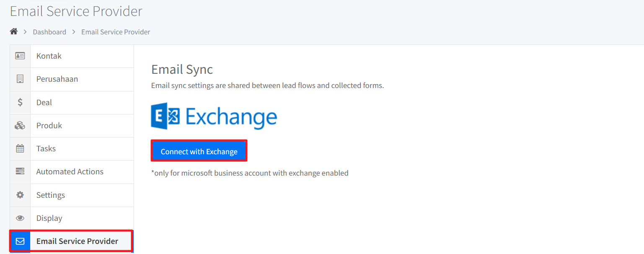
Task: Click the '*only for microsoft business account' note
Action: pyautogui.click(x=250, y=173)
